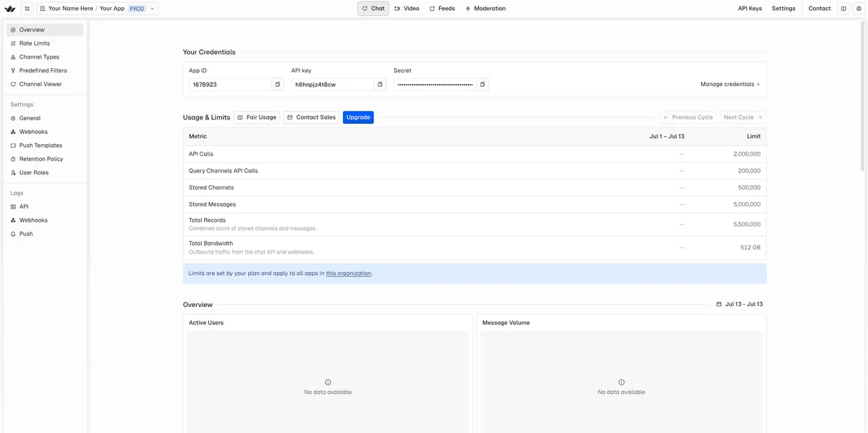Switch to the Chat product tab
868x433 pixels.
373,9
